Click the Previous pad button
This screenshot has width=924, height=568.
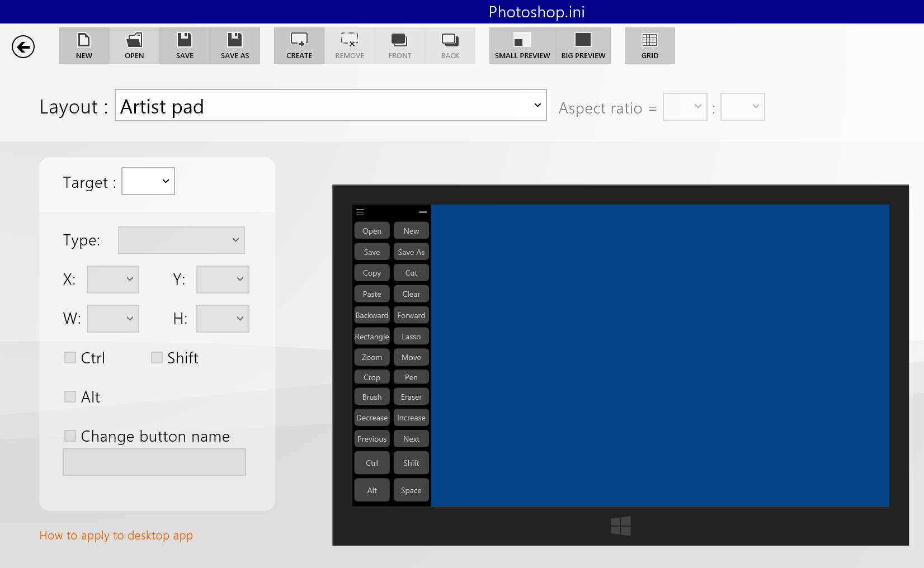(372, 439)
